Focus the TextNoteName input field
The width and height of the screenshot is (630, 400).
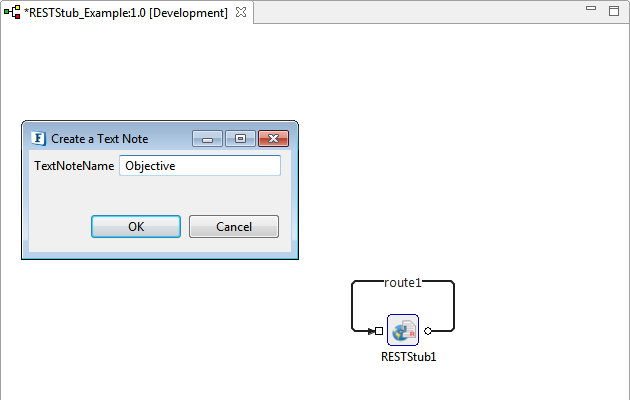click(200, 165)
